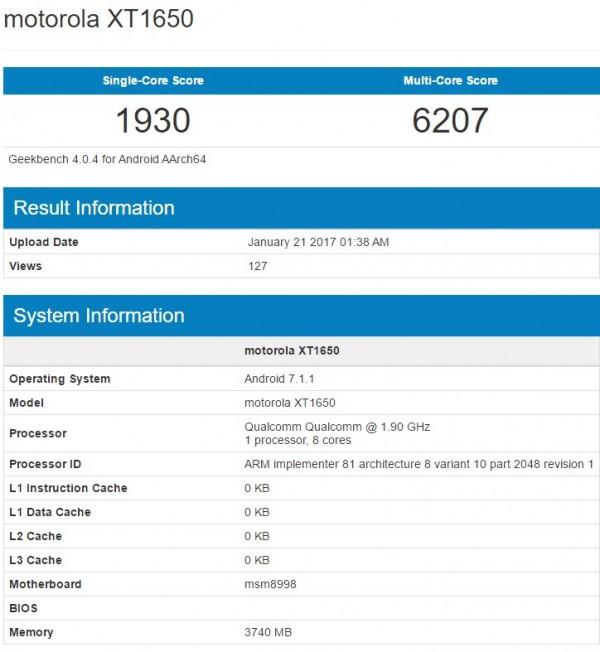Select the Single-Core Score header
Viewport: 600px width, 652px height.
(152, 81)
